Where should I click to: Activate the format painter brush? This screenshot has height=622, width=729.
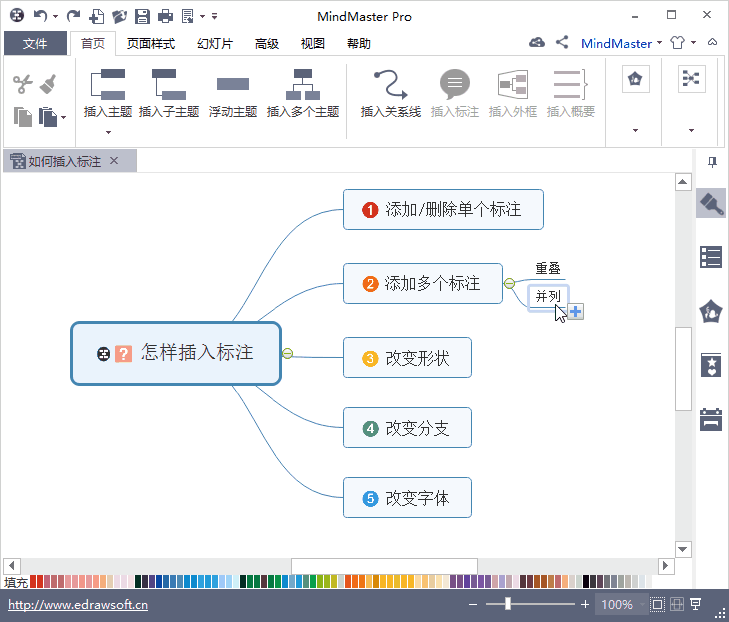coord(48,84)
